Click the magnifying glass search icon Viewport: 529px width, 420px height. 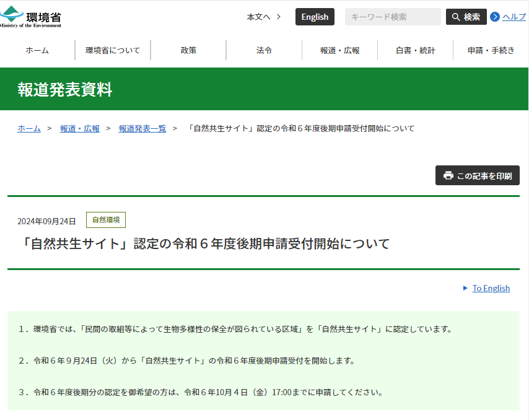(455, 16)
